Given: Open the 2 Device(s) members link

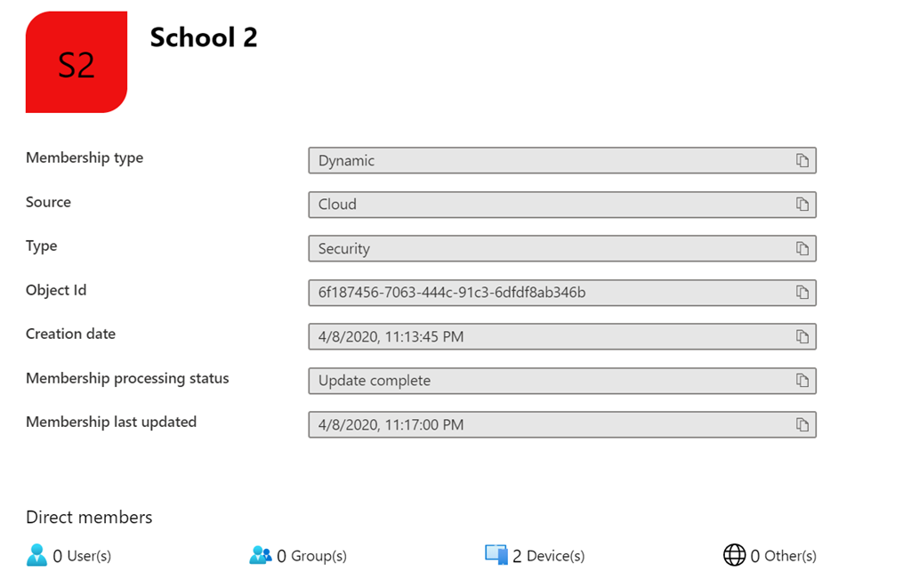Looking at the screenshot, I should [548, 556].
